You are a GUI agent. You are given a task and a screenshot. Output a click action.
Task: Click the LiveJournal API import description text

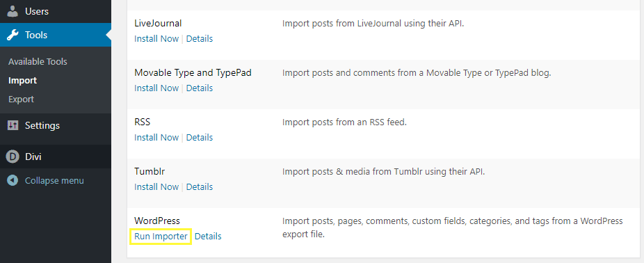point(373,24)
